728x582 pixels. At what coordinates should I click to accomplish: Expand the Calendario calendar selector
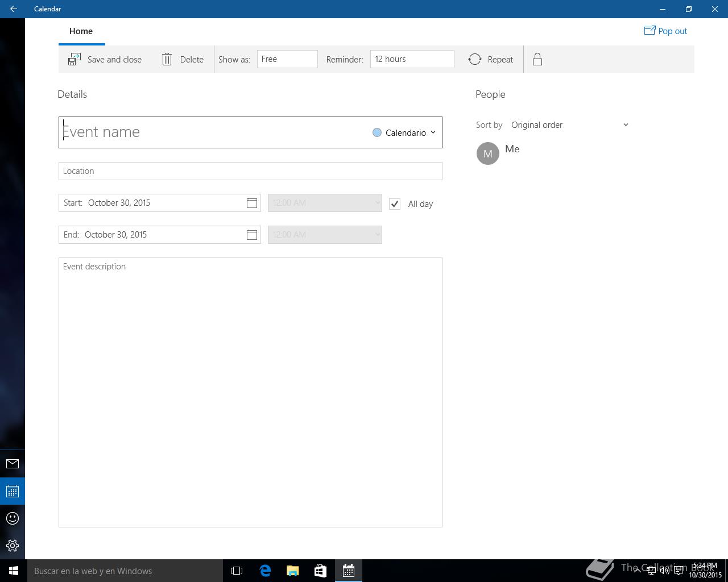click(404, 132)
